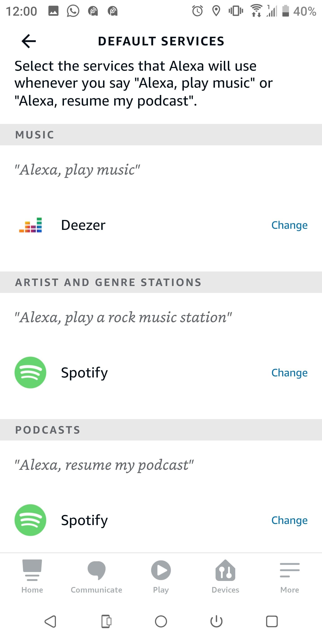Open the Devices icon in bottom bar
This screenshot has height=644, width=322.
225,571
